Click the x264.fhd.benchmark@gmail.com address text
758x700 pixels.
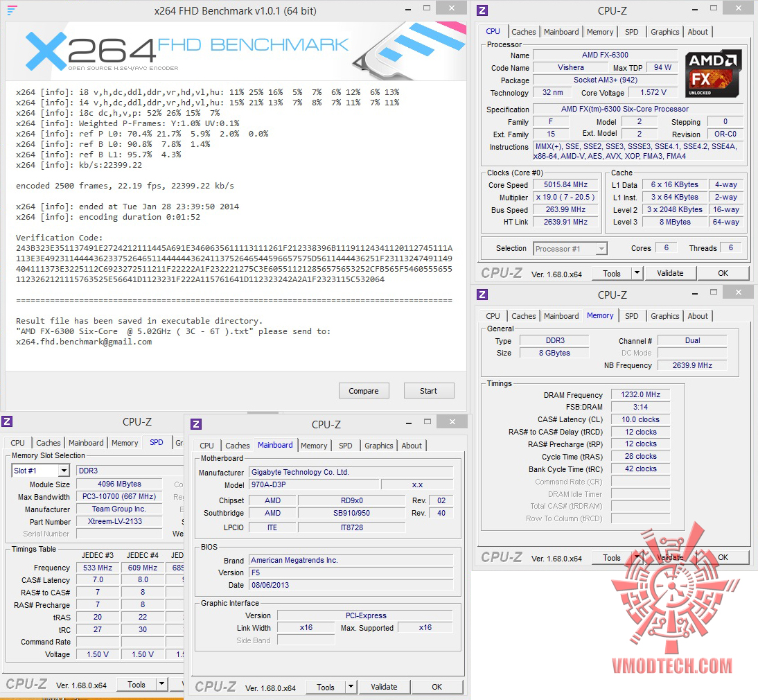pyautogui.click(x=84, y=342)
